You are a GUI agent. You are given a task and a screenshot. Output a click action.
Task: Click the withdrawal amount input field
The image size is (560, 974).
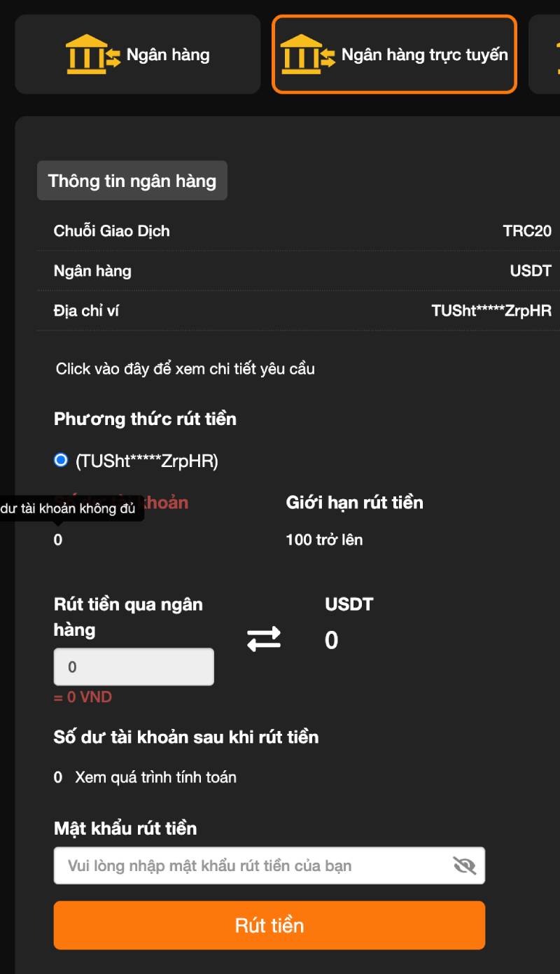(133, 666)
